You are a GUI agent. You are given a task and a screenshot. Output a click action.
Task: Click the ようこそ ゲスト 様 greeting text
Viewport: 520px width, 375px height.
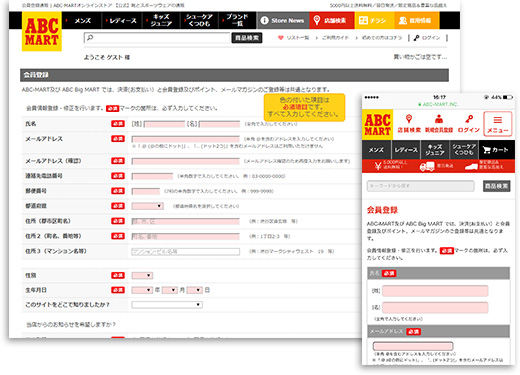tap(107, 57)
